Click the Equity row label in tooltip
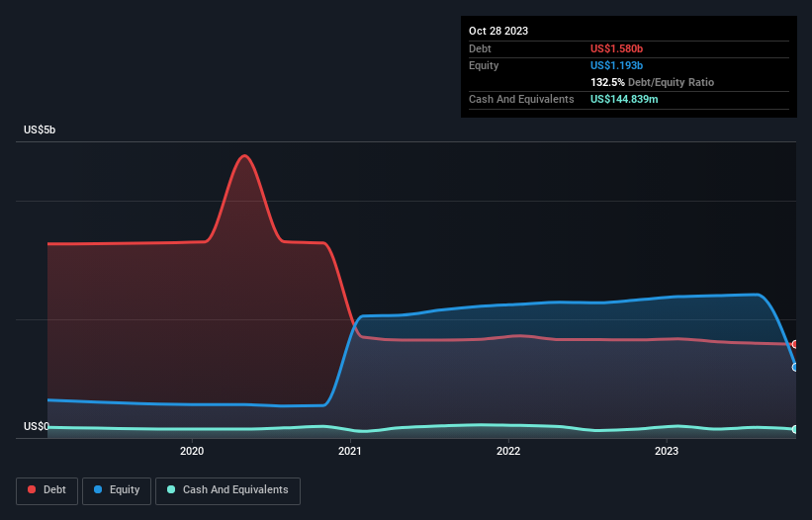Viewport: 812px width, 520px height. 484,65
